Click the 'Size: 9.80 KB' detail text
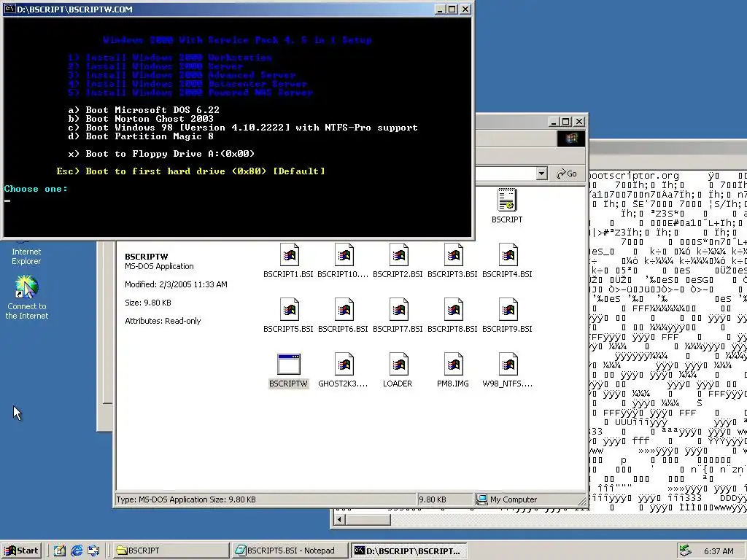 tap(147, 303)
